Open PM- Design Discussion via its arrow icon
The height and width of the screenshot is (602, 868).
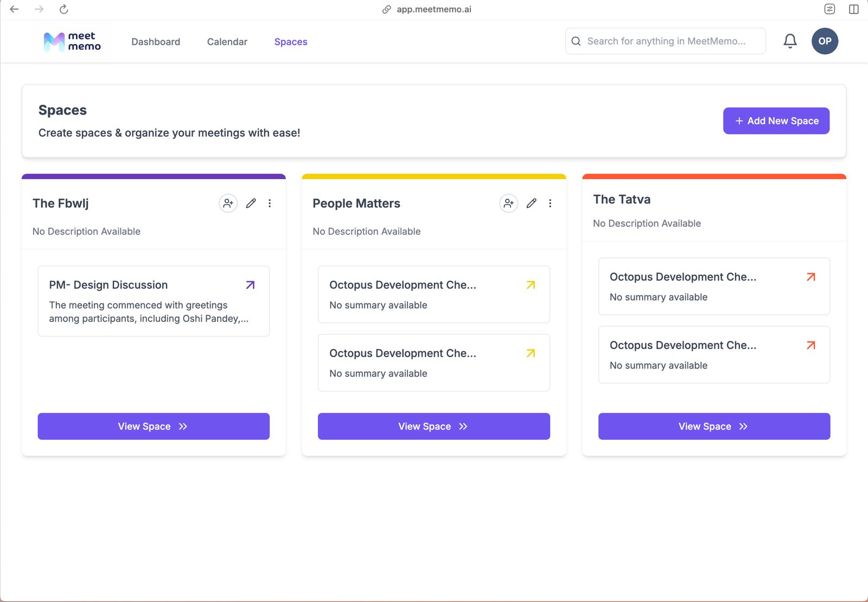point(250,284)
